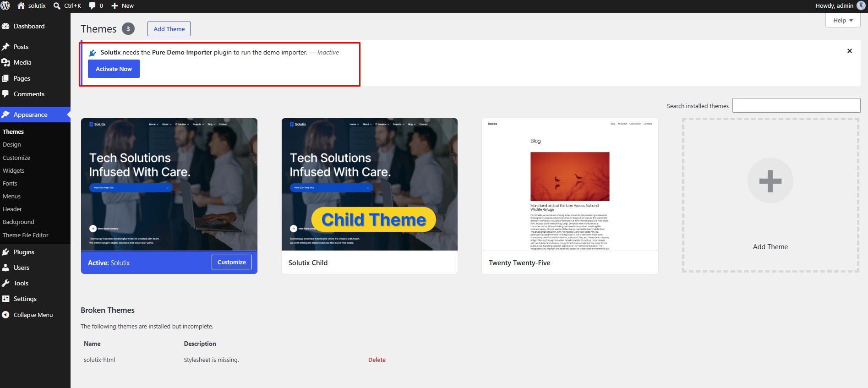Click the plus New icon in admin bar
868x388 pixels.
(x=115, y=6)
